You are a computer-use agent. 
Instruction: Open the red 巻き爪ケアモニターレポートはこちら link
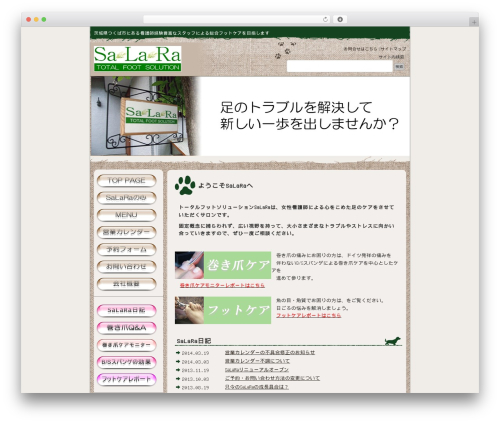222,285
